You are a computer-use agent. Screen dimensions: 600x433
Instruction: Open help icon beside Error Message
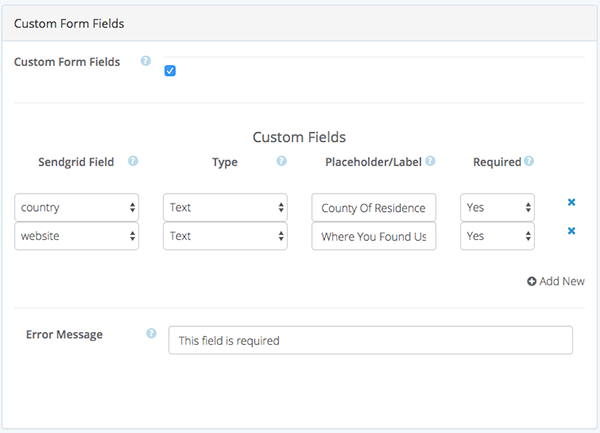[151, 334]
